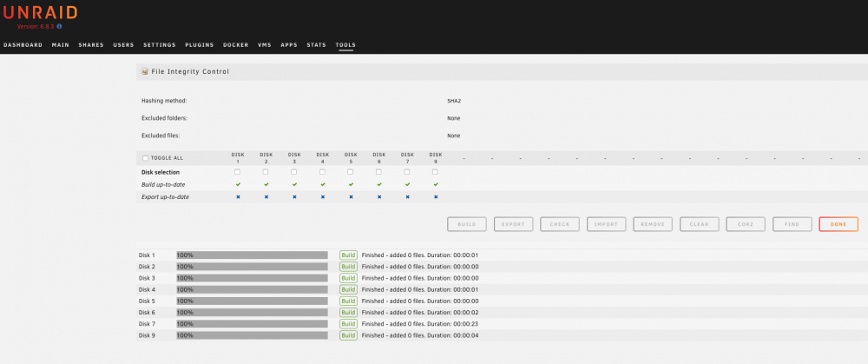
Task: Click the version info icon
Action: click(x=59, y=26)
